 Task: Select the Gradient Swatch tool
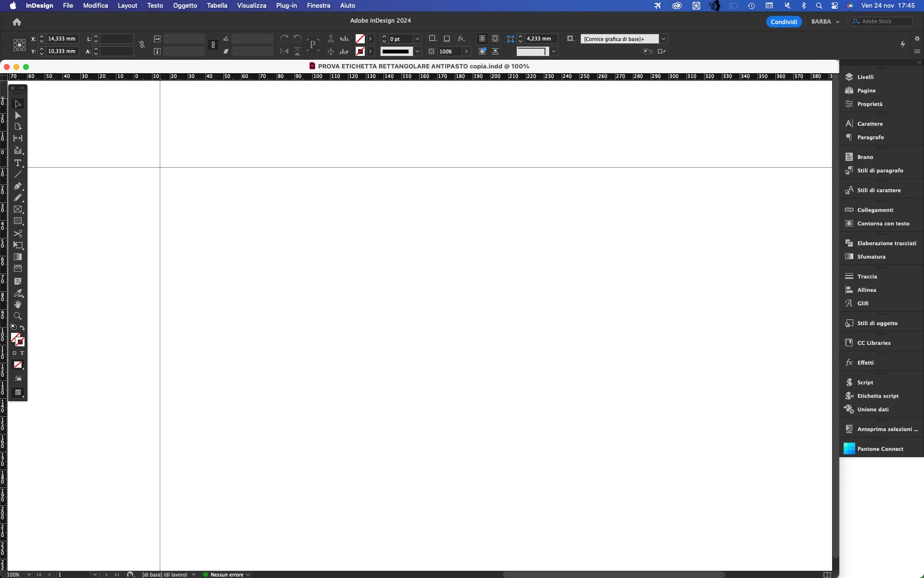tap(18, 257)
